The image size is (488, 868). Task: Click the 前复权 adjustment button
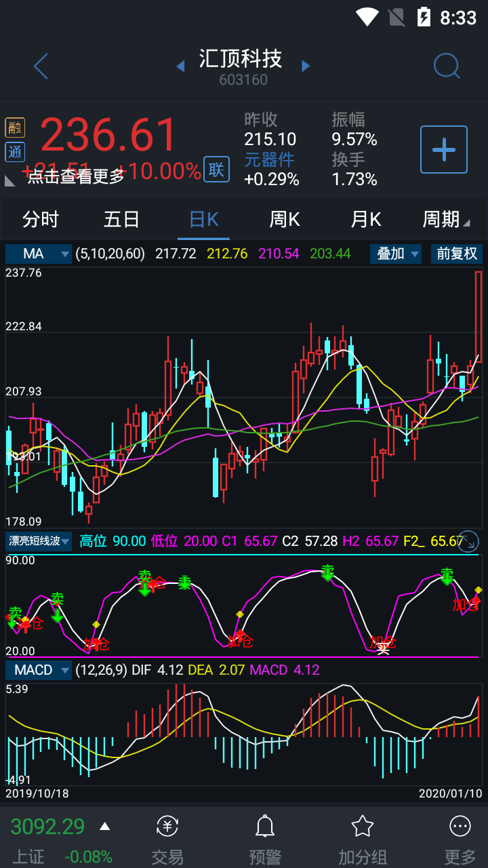[x=457, y=254]
